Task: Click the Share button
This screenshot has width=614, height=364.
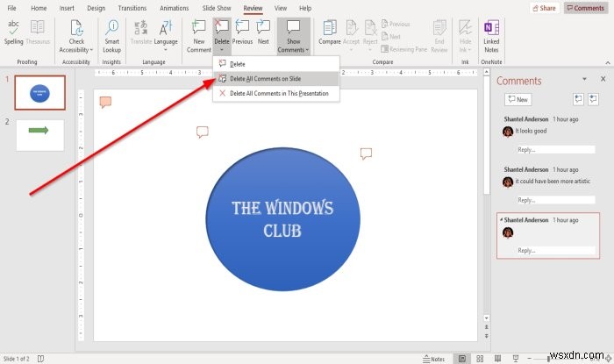Action: point(545,8)
